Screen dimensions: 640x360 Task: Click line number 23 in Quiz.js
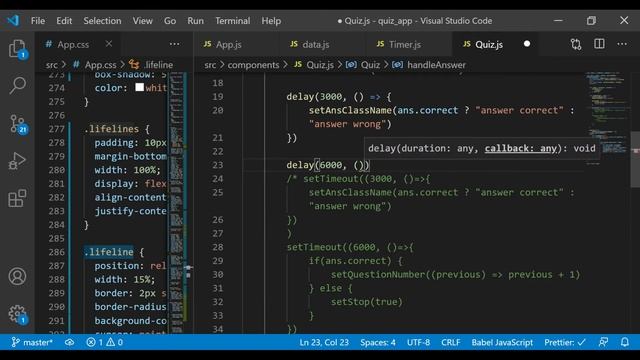218,165
